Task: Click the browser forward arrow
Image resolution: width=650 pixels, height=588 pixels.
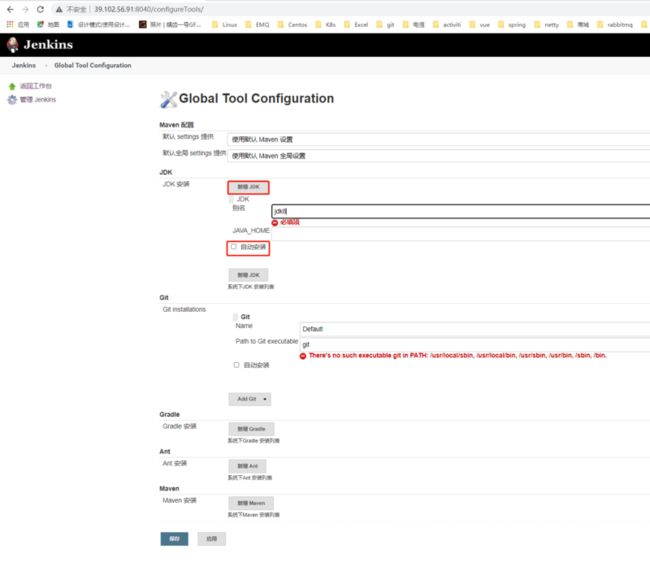Action: [x=25, y=9]
